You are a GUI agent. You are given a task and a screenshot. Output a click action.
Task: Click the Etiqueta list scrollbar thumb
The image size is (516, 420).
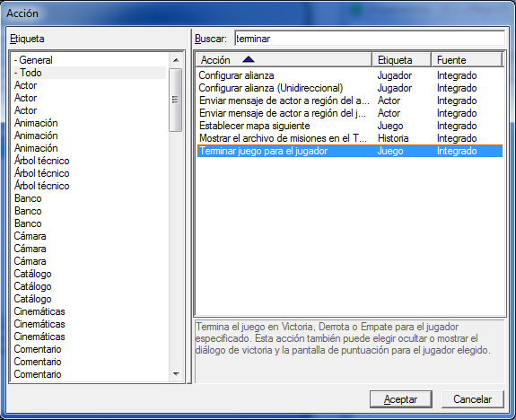tap(175, 100)
